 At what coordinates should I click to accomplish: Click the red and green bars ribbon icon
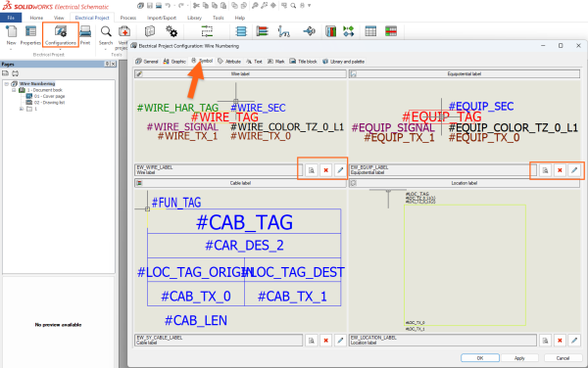[262, 31]
